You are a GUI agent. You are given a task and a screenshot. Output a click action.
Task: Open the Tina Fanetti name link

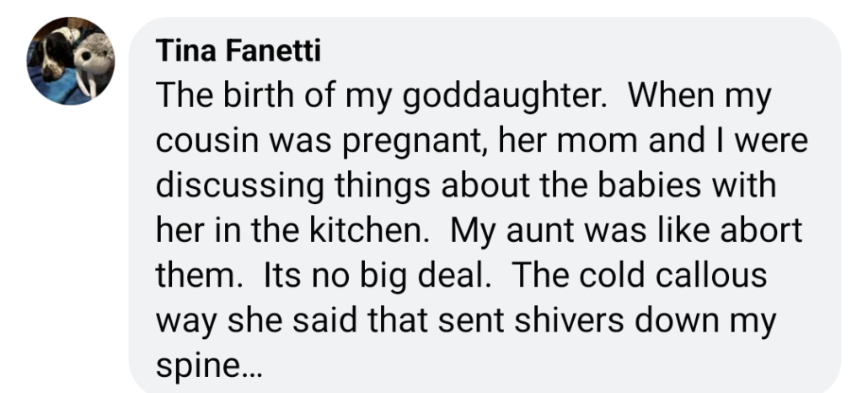click(238, 52)
